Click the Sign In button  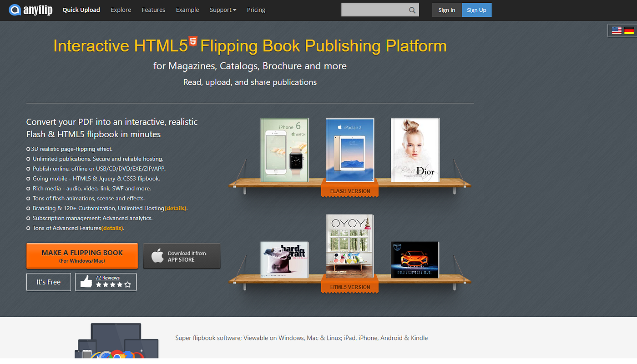(447, 10)
